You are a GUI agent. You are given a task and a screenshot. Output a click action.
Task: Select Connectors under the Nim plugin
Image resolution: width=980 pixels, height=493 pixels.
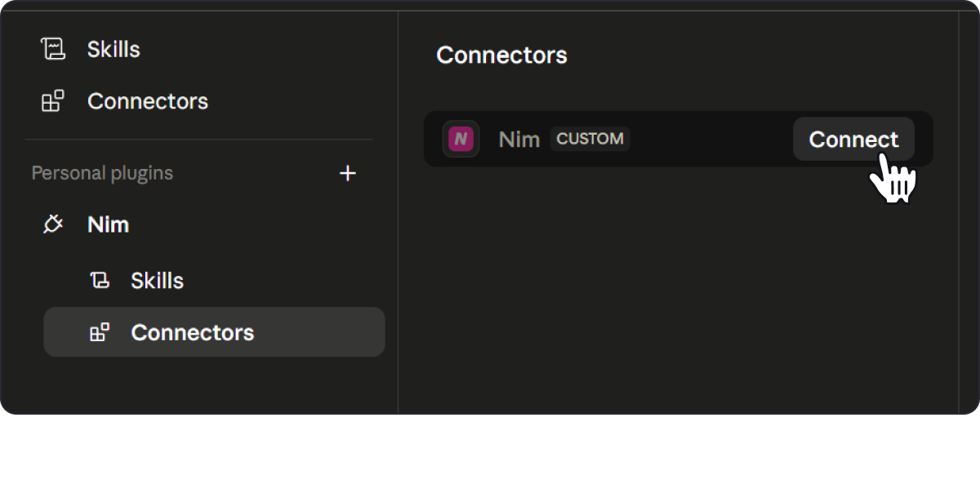tap(192, 332)
